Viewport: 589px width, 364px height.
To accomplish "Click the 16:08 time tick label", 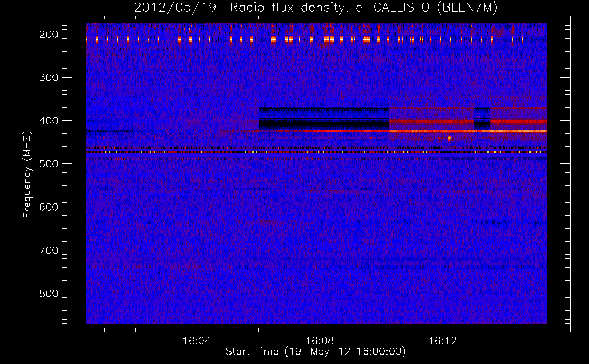I will point(320,341).
